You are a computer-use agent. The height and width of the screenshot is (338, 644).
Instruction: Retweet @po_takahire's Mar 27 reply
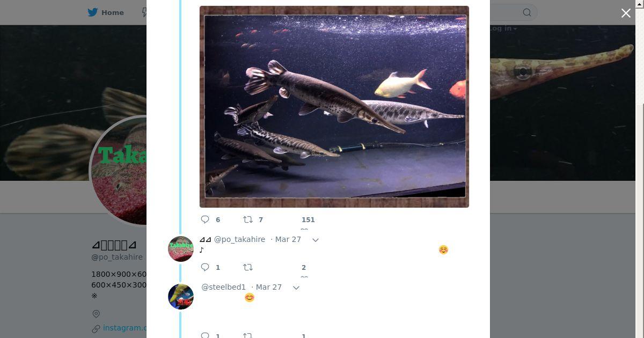(x=248, y=267)
